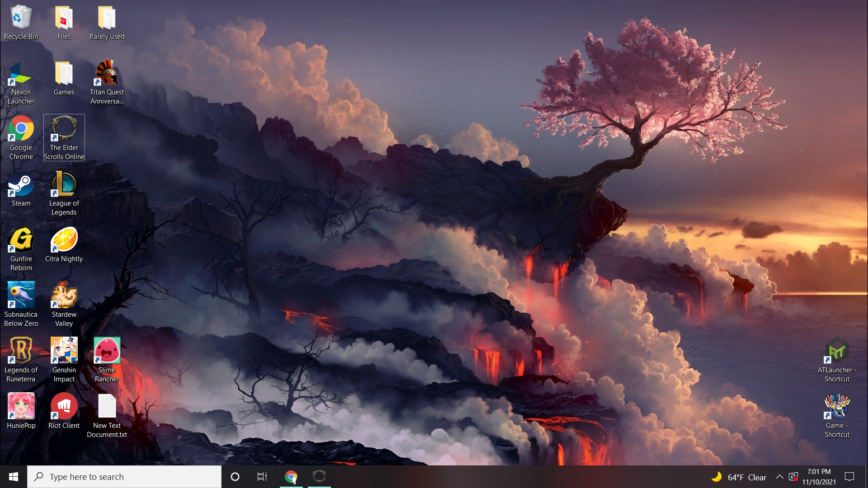
Task: Select the Games folder
Action: [64, 78]
